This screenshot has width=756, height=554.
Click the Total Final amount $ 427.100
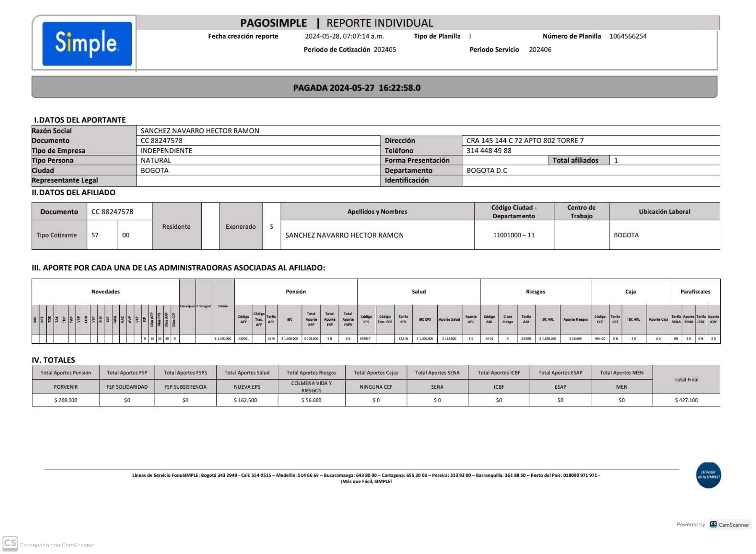click(686, 400)
